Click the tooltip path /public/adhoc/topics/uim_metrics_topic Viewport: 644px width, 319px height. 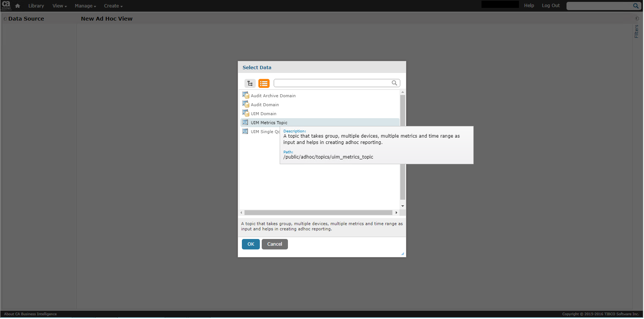coord(328,157)
